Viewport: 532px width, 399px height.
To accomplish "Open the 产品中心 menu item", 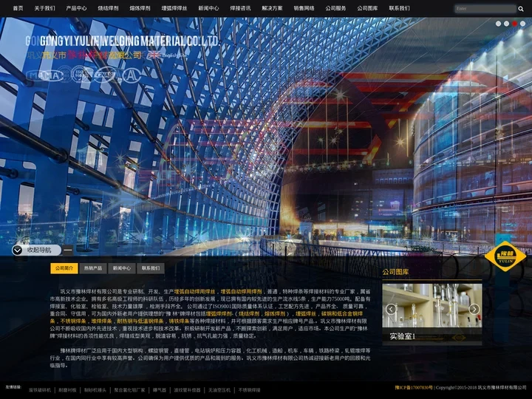I will 76,8.
